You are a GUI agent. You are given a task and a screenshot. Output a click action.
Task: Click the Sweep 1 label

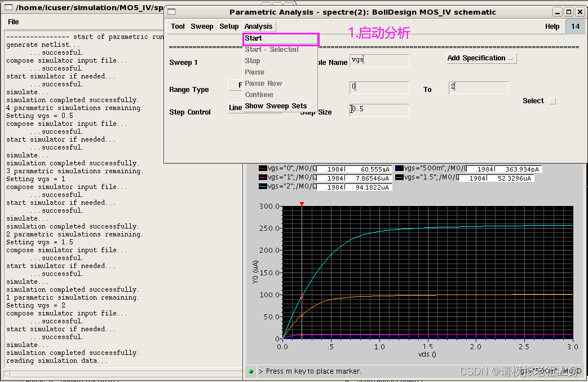coord(183,62)
